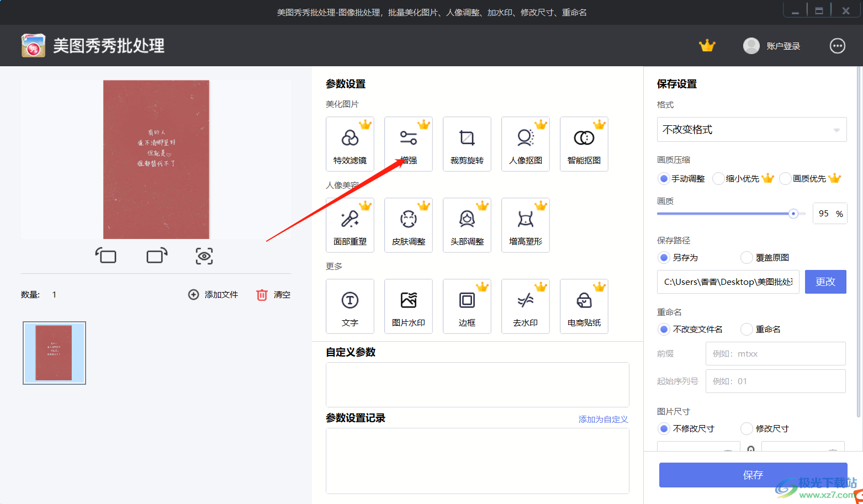863x504 pixels.
Task: Click the 自定义参数 list box
Action: (478, 385)
